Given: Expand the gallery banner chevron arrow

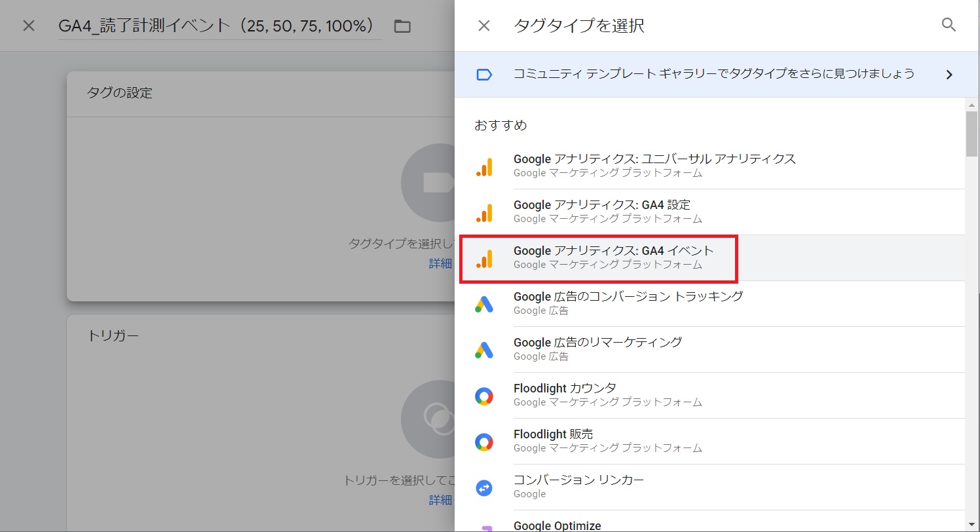Looking at the screenshot, I should pos(949,75).
